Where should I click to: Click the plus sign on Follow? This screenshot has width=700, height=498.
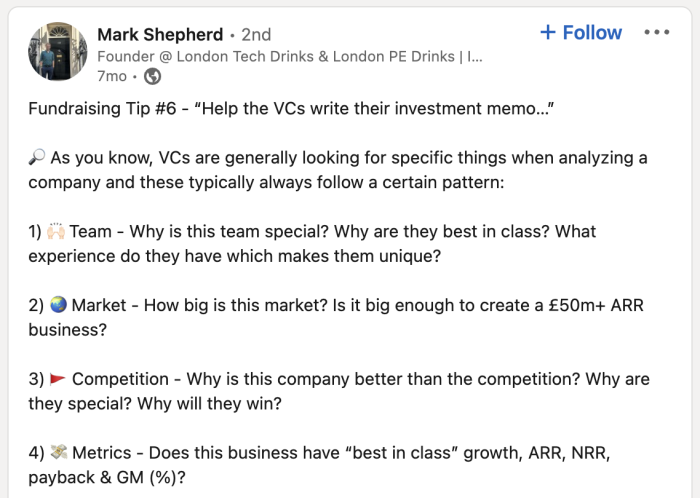[x=548, y=32]
